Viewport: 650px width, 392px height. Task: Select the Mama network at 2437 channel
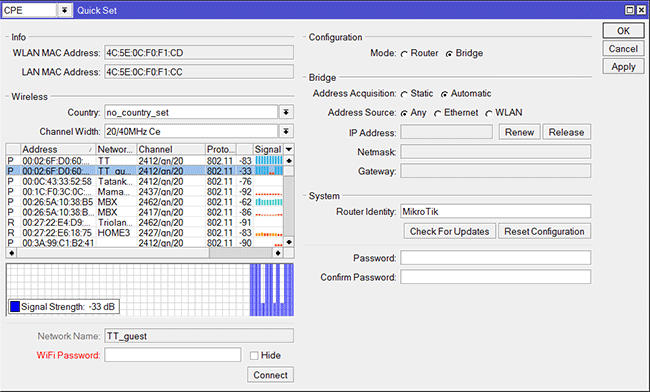[x=145, y=192]
